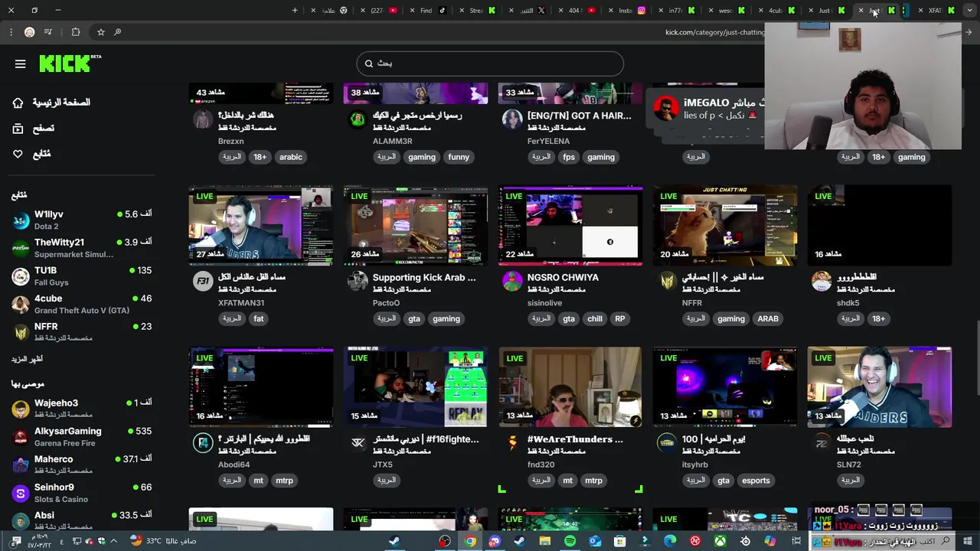Click XFATMAN31 channel avatar
Image resolution: width=980 pixels, height=551 pixels.
pyautogui.click(x=203, y=281)
